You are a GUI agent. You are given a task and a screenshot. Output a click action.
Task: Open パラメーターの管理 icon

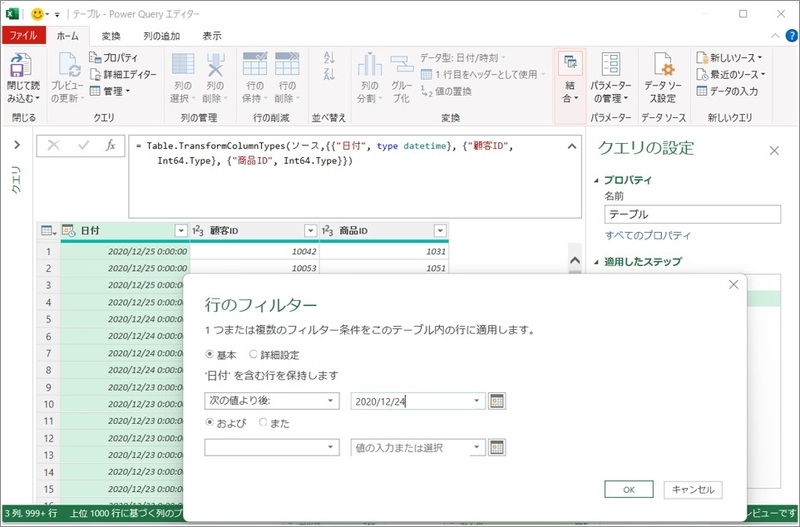pyautogui.click(x=611, y=64)
